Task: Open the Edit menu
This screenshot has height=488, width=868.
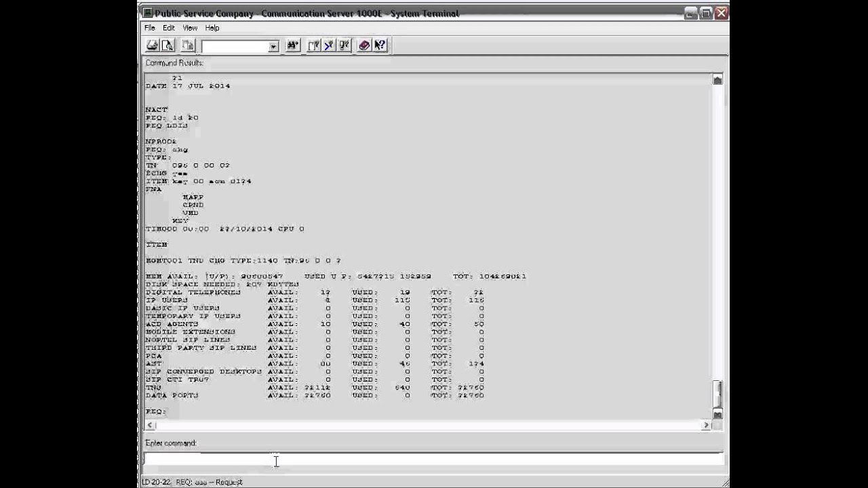Action: pyautogui.click(x=168, y=28)
